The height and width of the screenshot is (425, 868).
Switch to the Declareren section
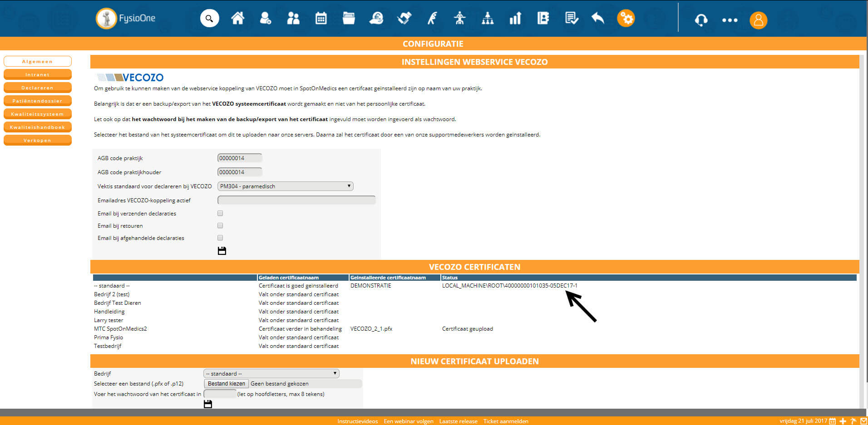tap(37, 88)
